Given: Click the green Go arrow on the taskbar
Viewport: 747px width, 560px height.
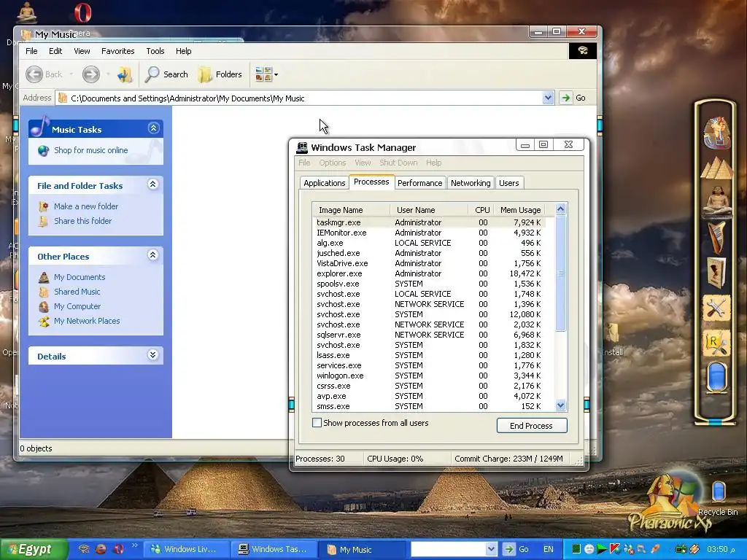Looking at the screenshot, I should point(508,549).
